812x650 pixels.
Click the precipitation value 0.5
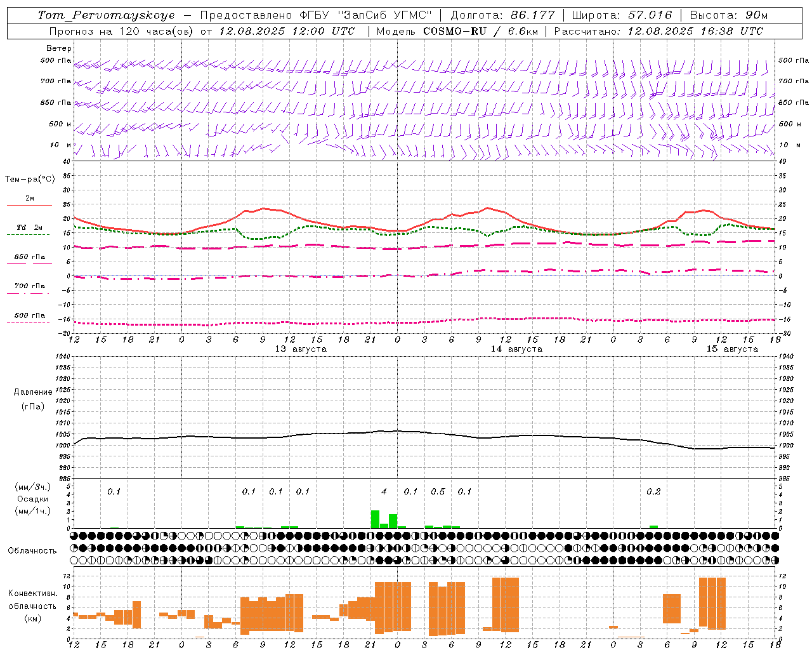click(x=438, y=491)
